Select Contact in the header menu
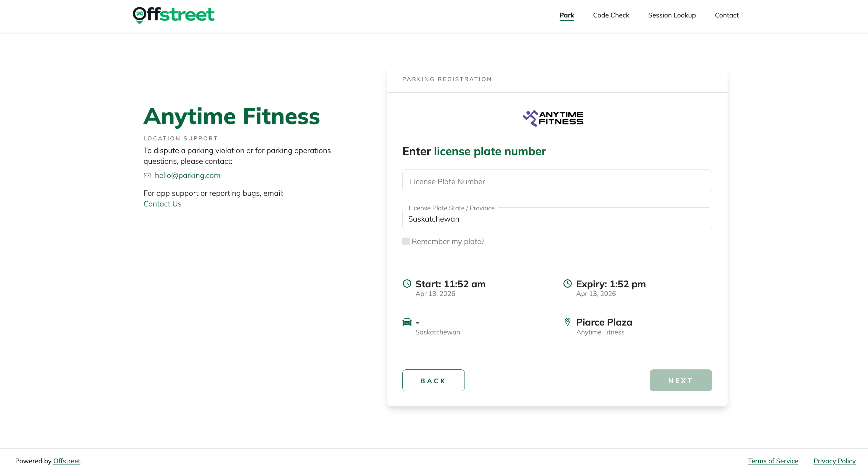 point(726,15)
